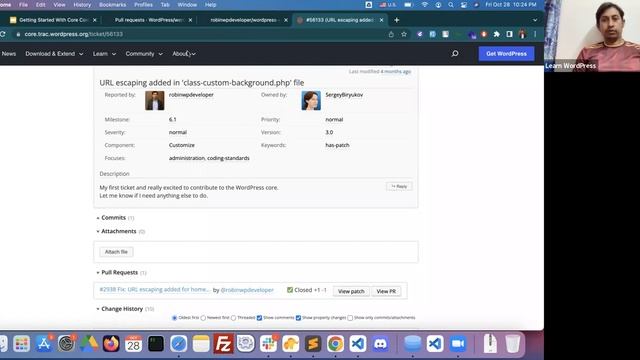The width and height of the screenshot is (640, 360).
Task: Select the Newest first radio button
Action: point(203,318)
